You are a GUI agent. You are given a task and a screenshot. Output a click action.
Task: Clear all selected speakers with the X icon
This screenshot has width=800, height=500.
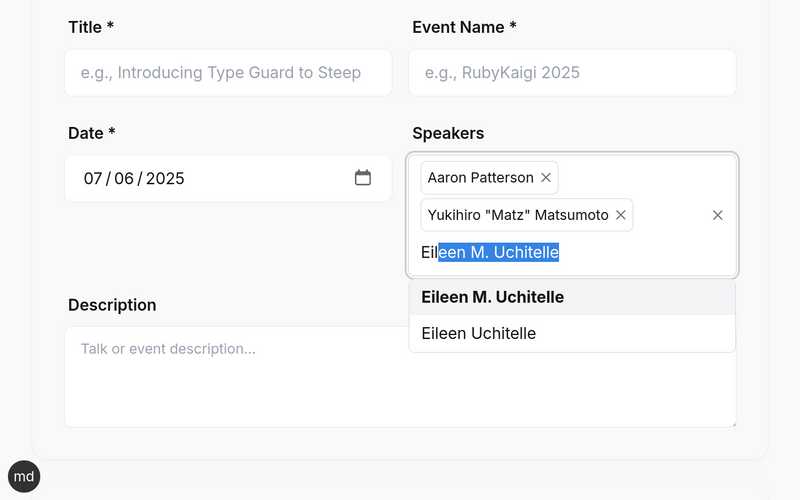point(717,215)
